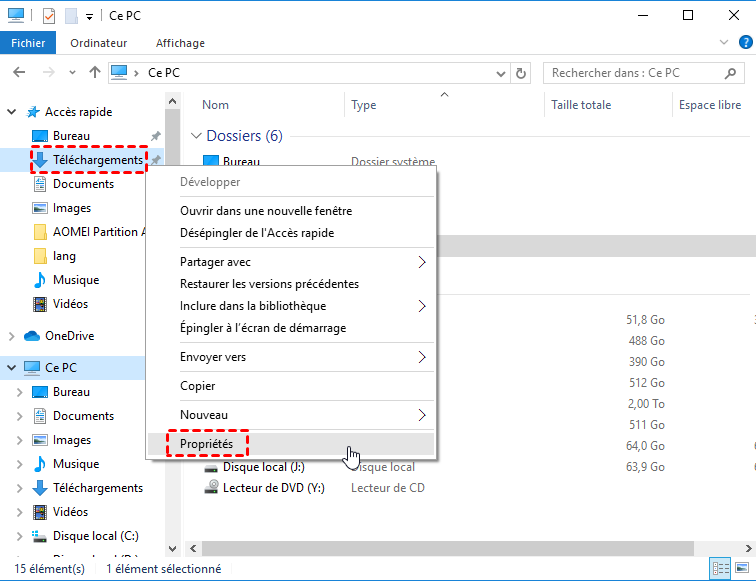The height and width of the screenshot is (581, 756).
Task: Expand the ribbon using the chevron
Action: [724, 42]
